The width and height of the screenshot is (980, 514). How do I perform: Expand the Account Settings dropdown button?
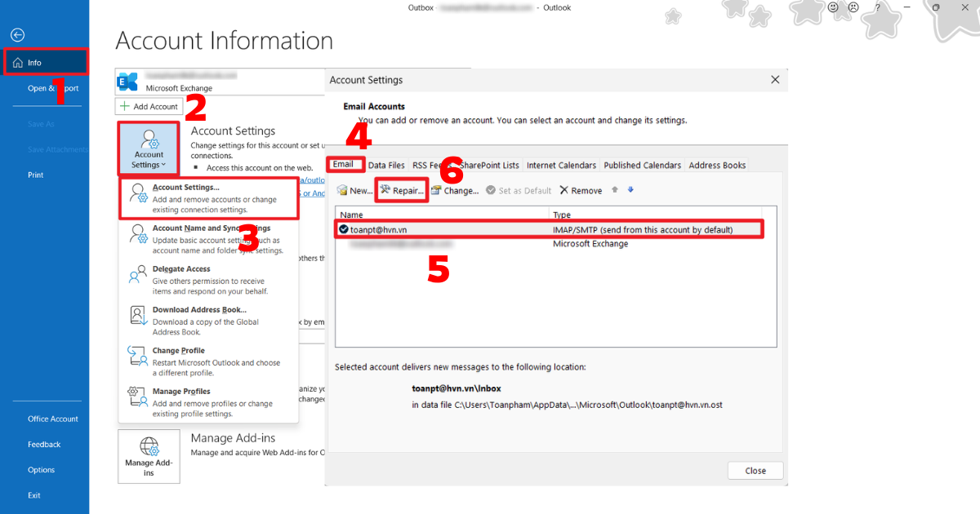[149, 148]
